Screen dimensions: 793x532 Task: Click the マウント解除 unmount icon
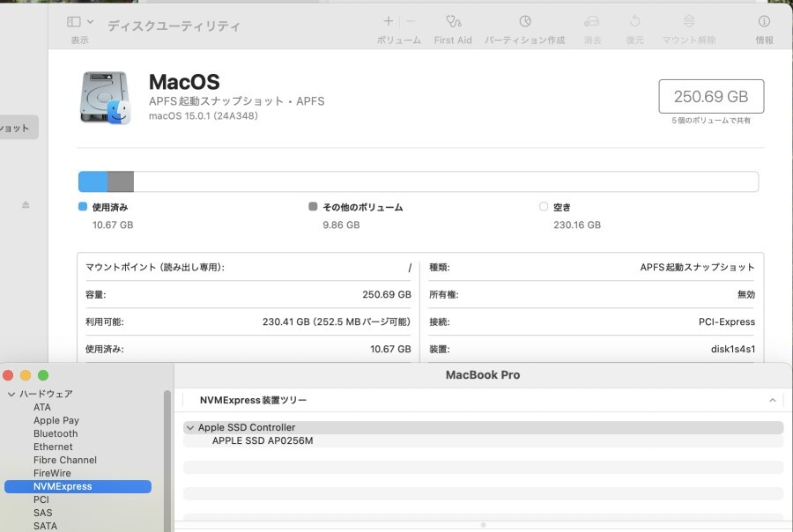689,21
